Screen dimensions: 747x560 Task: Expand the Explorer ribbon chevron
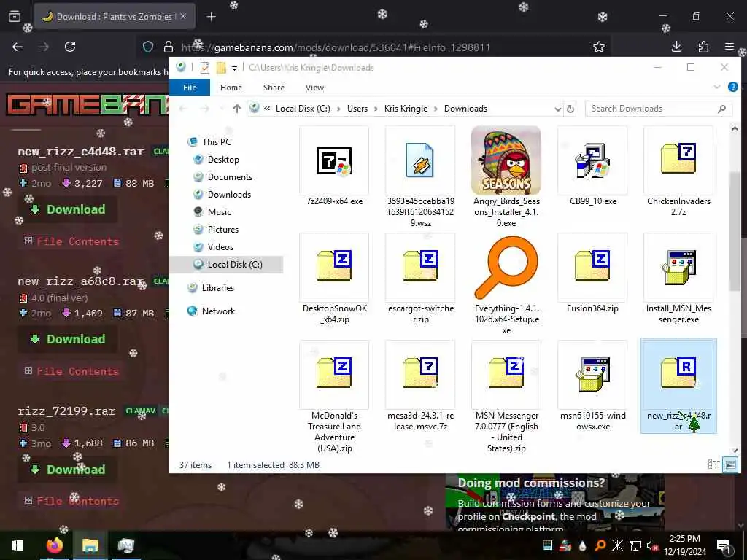pos(717,87)
